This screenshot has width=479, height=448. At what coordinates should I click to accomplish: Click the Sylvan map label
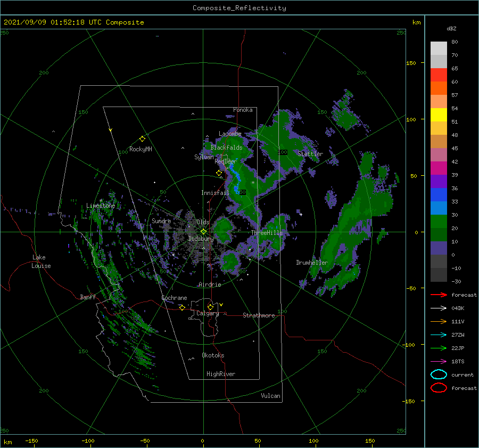(x=204, y=157)
